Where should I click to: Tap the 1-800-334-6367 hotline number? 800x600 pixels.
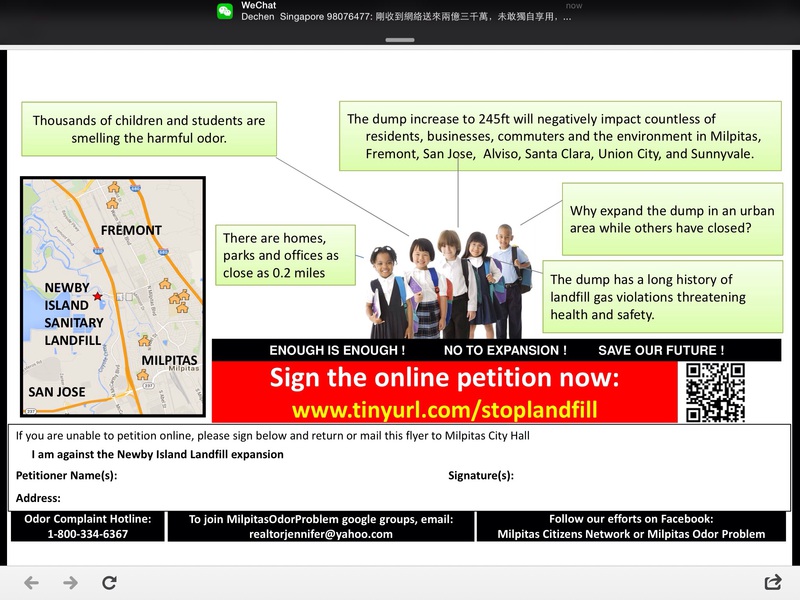pos(88,534)
